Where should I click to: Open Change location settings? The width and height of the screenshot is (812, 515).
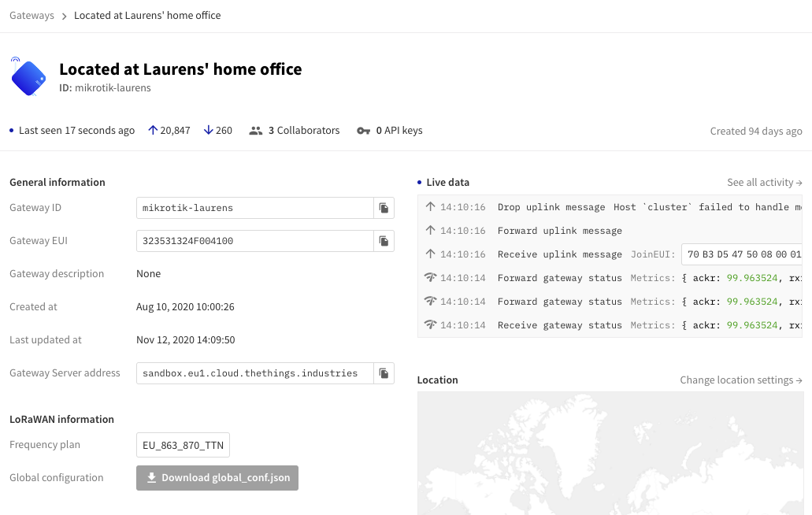pos(740,380)
